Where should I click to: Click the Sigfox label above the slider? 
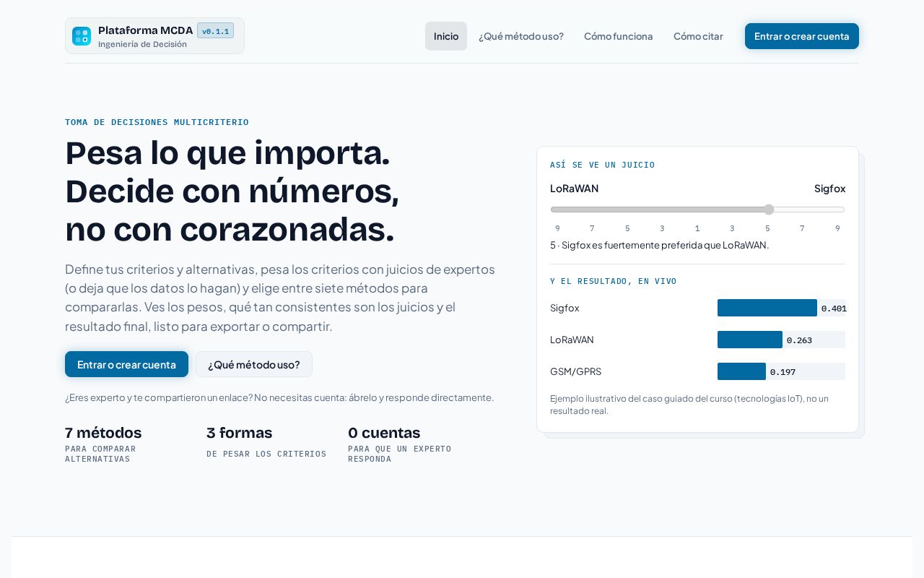click(x=829, y=189)
